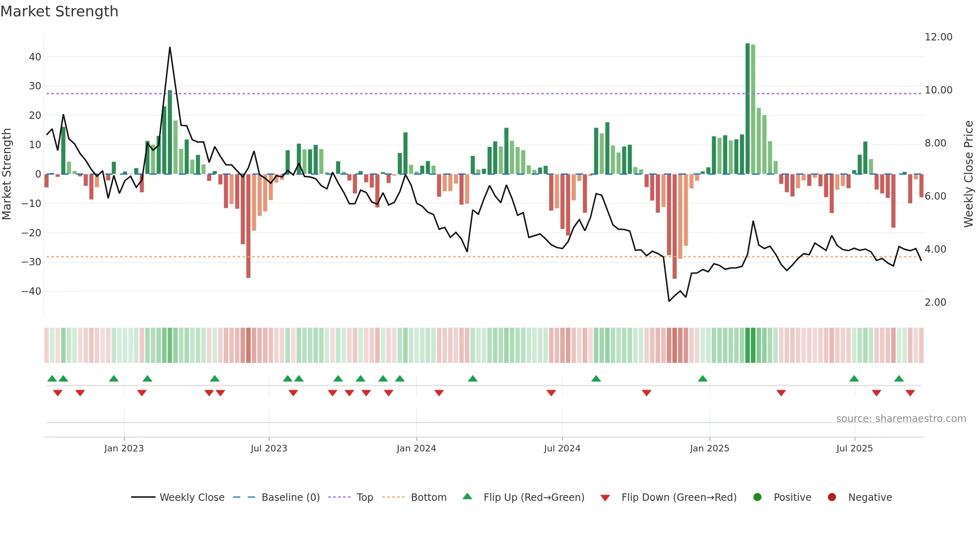Click the flip-down triangle just before Jul 2024
The height and width of the screenshot is (551, 980).
click(x=551, y=393)
